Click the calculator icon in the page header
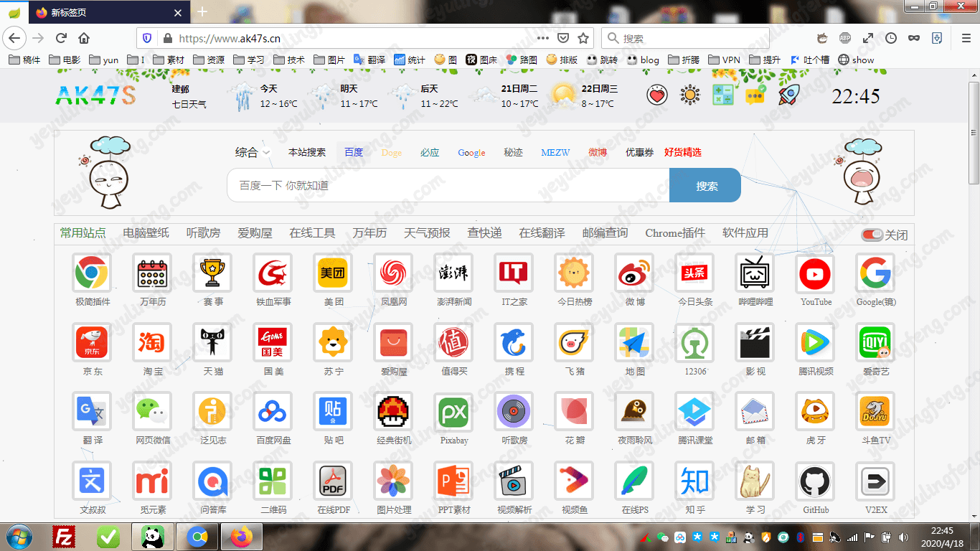The image size is (980, 551). pyautogui.click(x=722, y=95)
